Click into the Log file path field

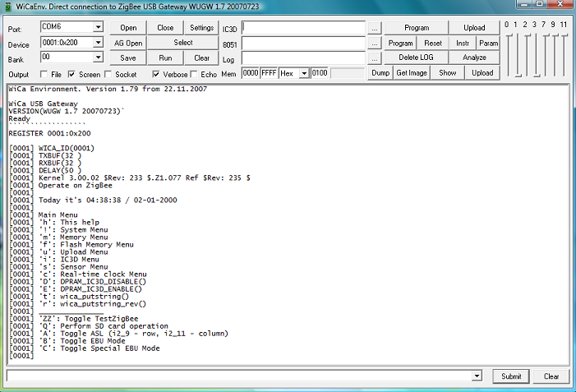point(303,58)
